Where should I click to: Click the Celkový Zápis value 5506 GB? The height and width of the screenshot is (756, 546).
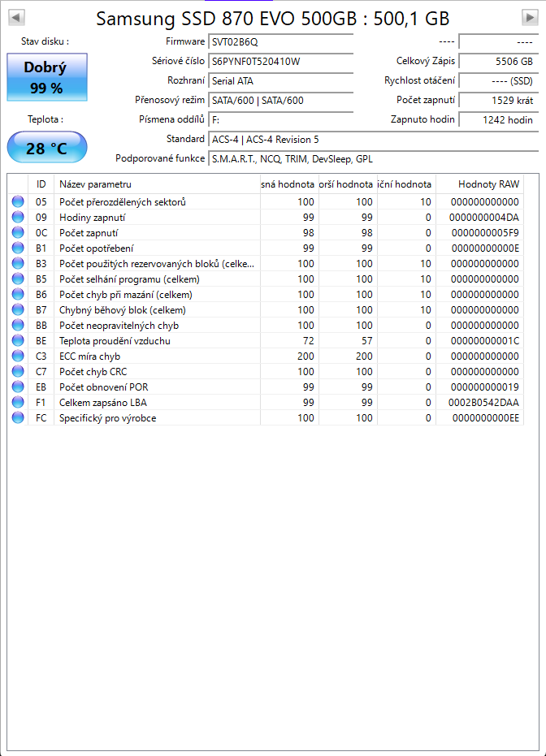point(499,61)
